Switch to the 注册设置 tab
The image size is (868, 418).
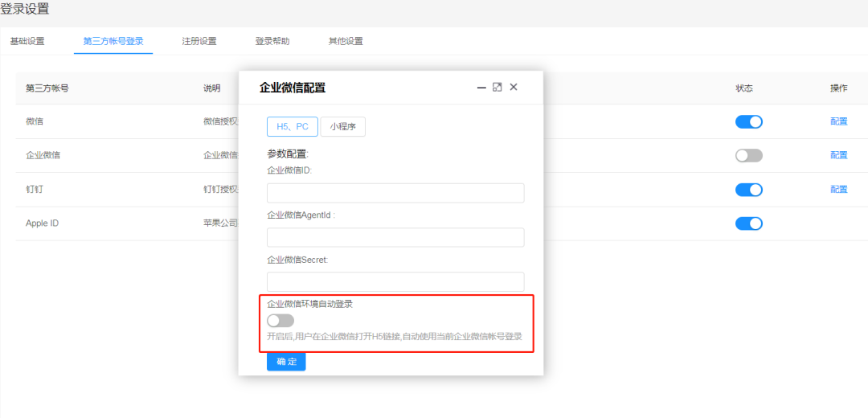(199, 42)
